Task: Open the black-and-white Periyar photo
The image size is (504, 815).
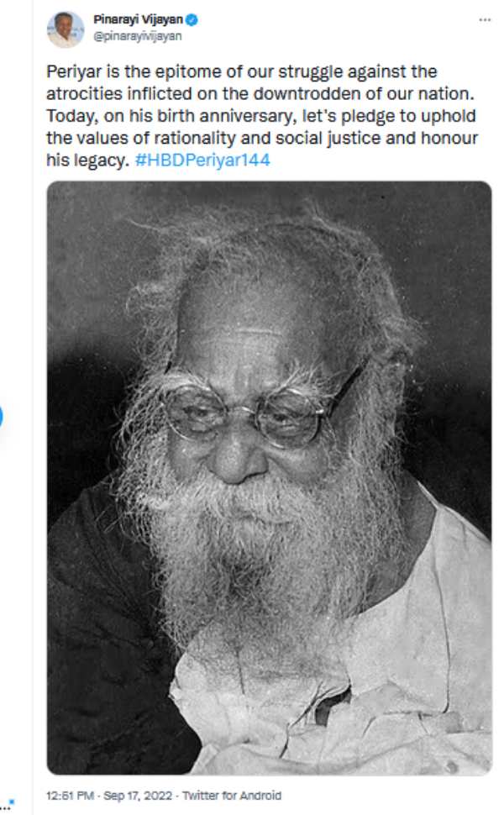Action: (x=269, y=478)
